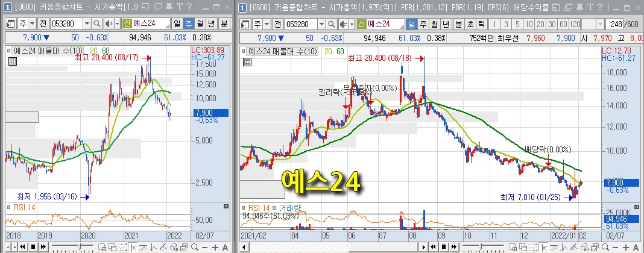Zoom in with plus icon in left window

(x=215, y=247)
